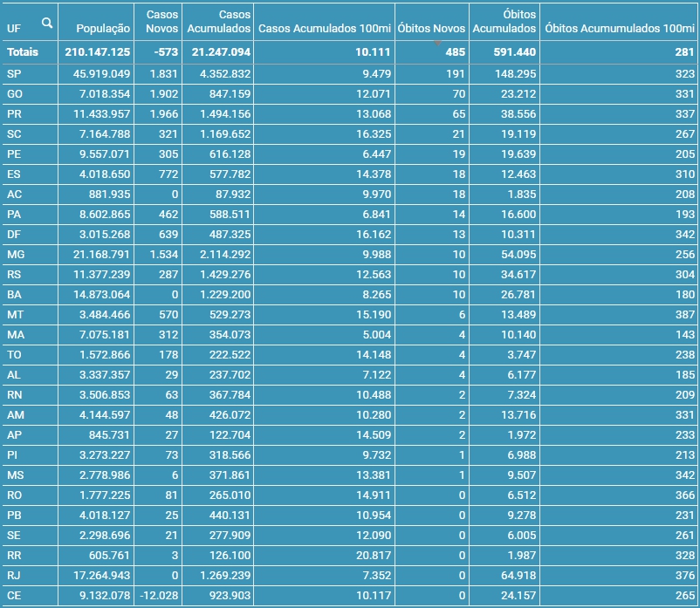Select the MG state cell

coord(16,254)
